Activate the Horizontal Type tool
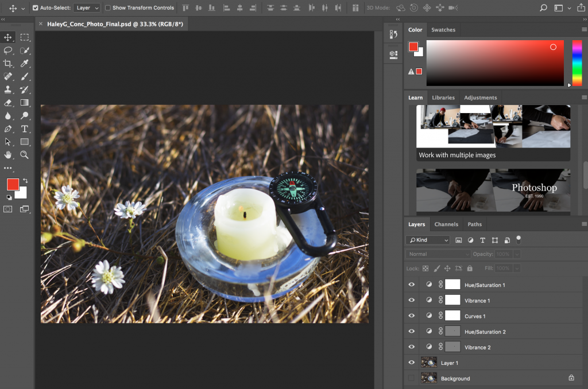Image resolution: width=588 pixels, height=389 pixels. (x=24, y=128)
